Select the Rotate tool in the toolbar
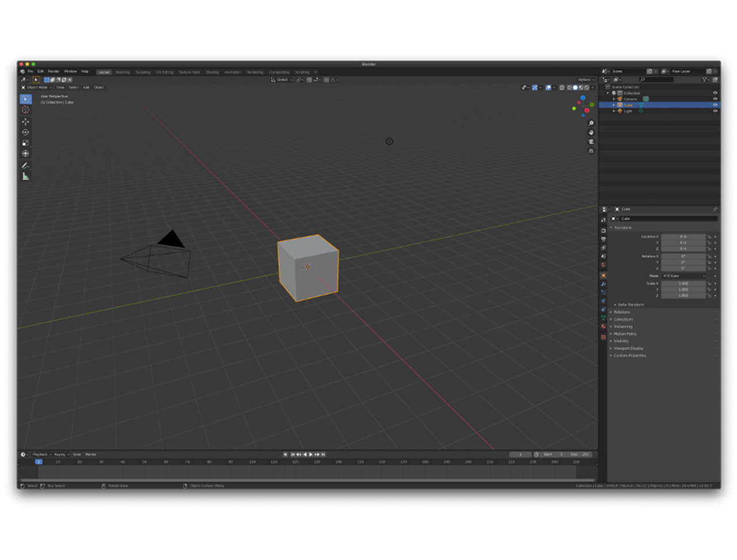Screen dimensions: 737x560 [x=25, y=132]
